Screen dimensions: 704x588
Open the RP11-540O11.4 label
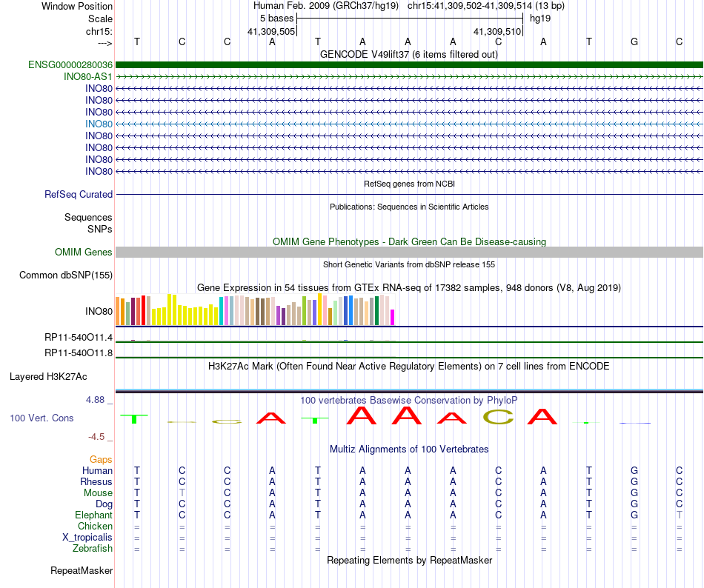pyautogui.click(x=79, y=337)
